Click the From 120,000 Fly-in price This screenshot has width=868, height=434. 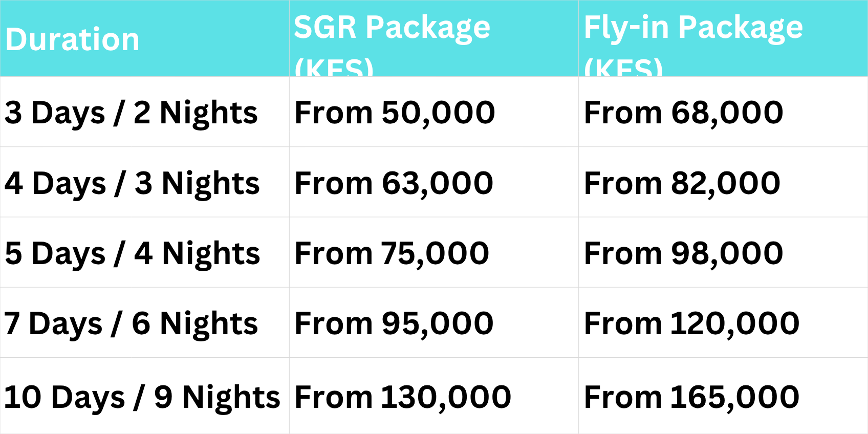(x=691, y=323)
